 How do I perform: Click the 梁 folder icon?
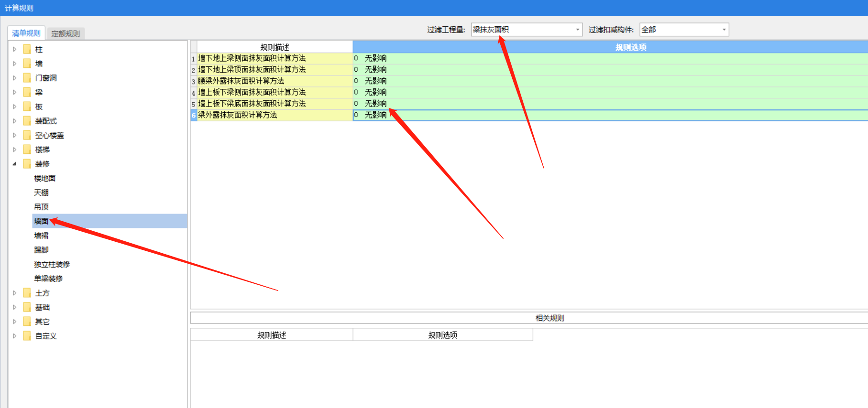tap(27, 92)
